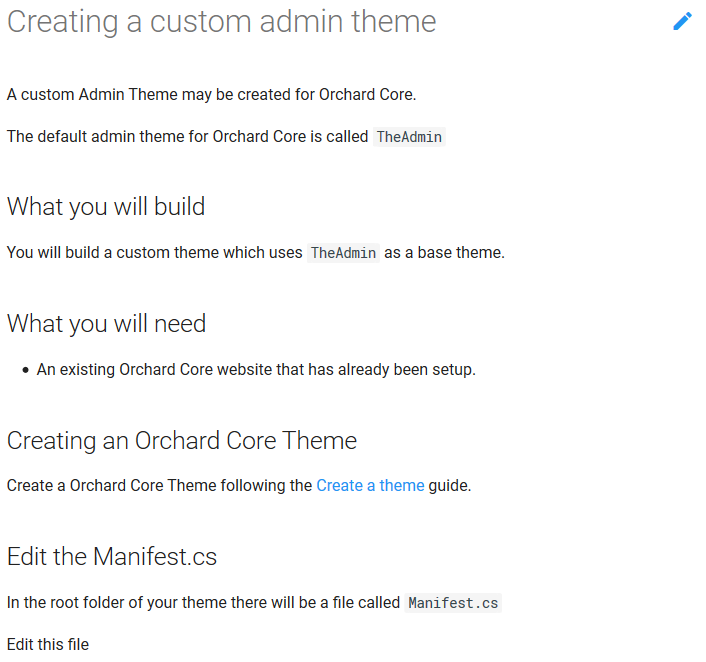The height and width of the screenshot is (662, 706).
Task: Click the 'Creating a custom admin theme' title
Action: pos(222,22)
